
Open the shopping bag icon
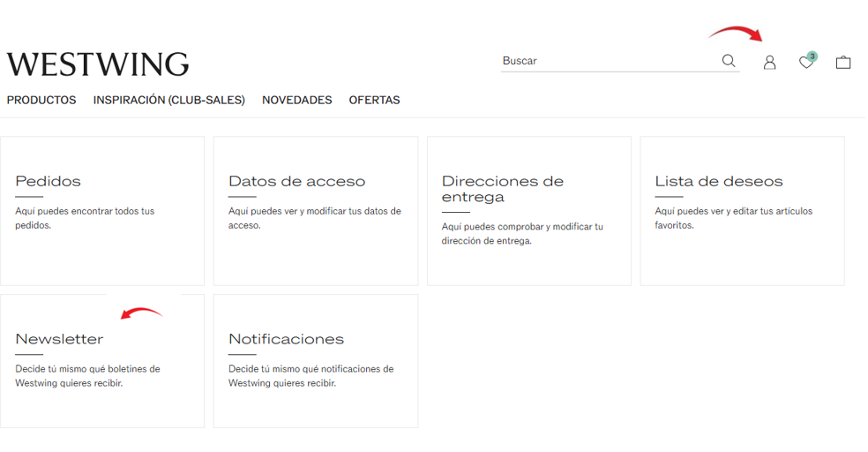coord(843,62)
